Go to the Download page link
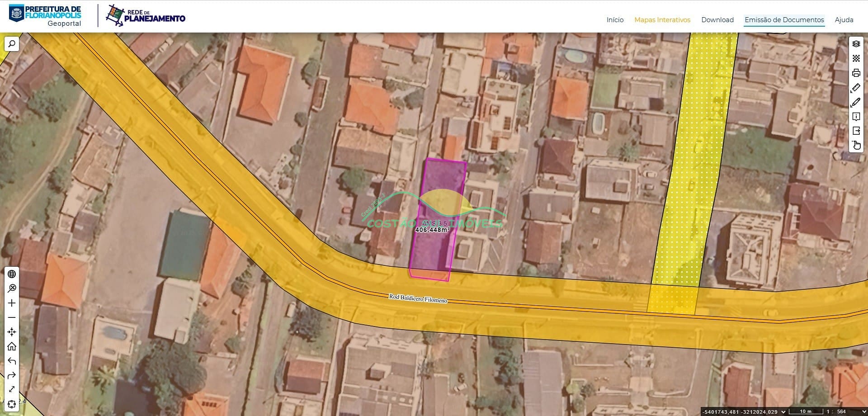Viewport: 868px width, 416px height. (717, 20)
